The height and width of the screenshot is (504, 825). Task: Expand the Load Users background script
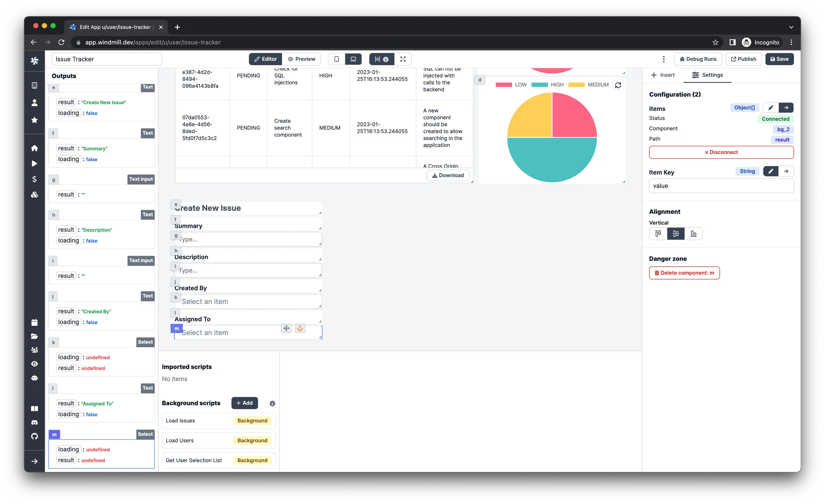(x=179, y=440)
